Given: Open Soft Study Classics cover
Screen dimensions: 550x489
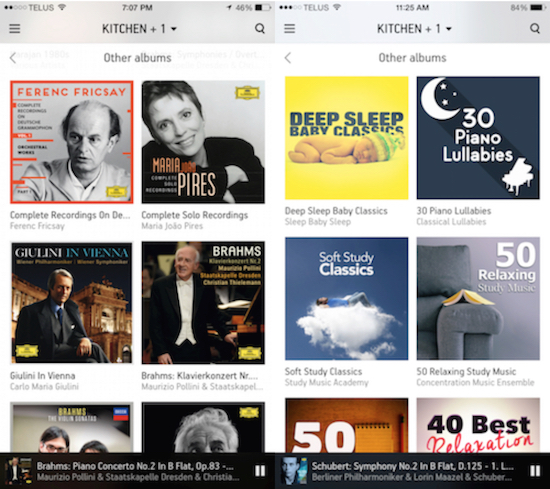Looking at the screenshot, I should [x=347, y=299].
